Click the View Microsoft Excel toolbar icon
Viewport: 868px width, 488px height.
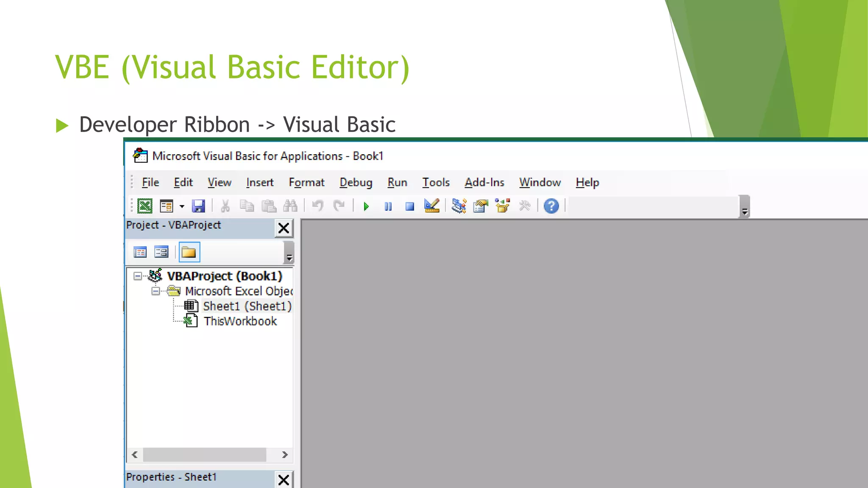point(145,206)
